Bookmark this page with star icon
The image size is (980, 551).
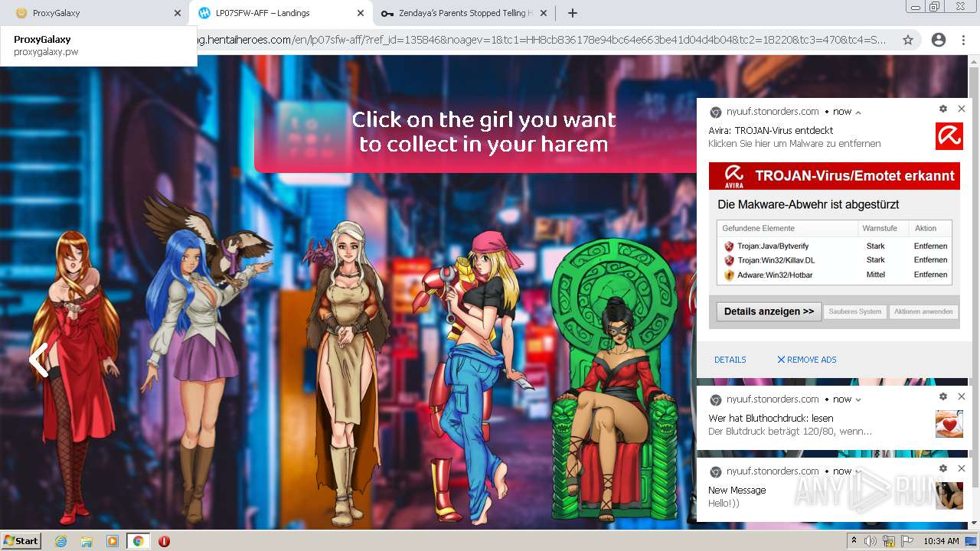coord(908,40)
